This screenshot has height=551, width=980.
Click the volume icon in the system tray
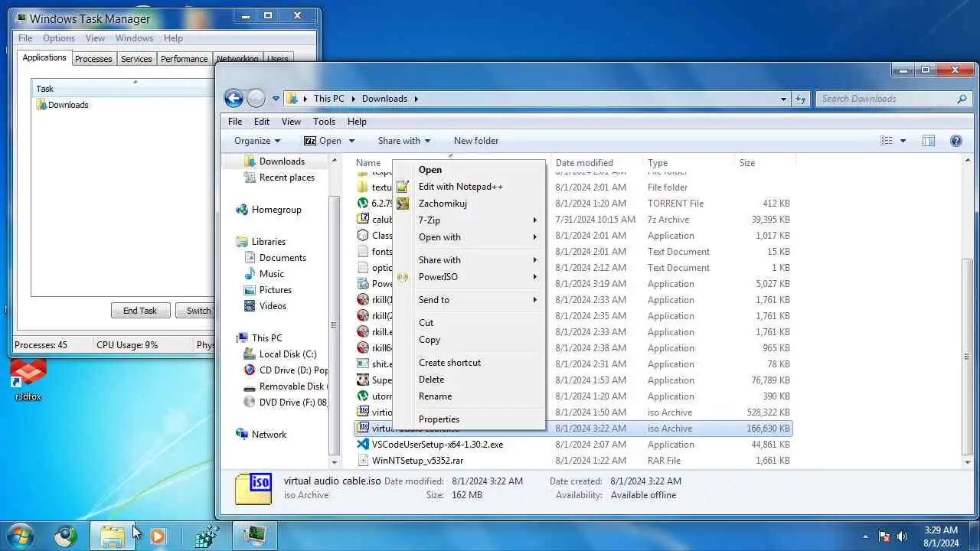coord(902,536)
